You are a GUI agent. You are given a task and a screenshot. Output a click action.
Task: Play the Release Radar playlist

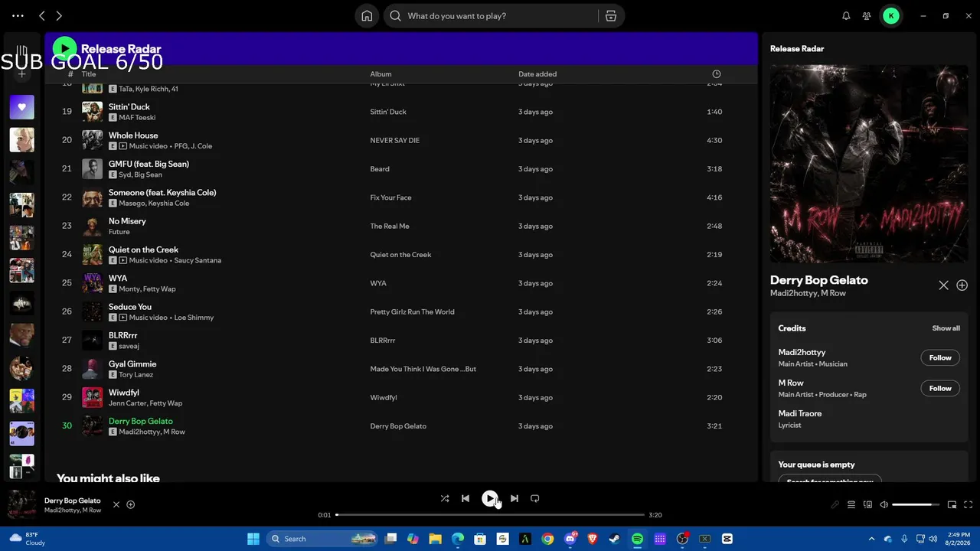(64, 49)
